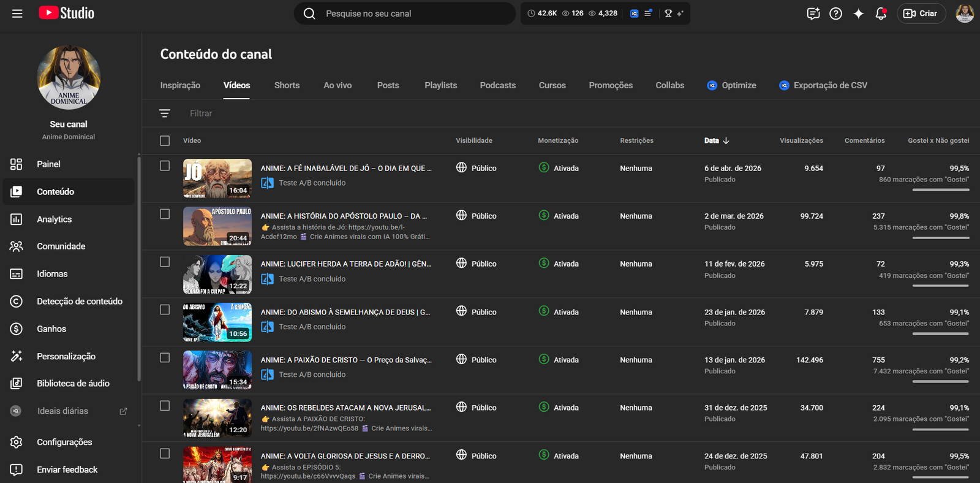Screen dimensions: 980x483
Task: Open the hamburger navigation menu
Action: [17, 13]
